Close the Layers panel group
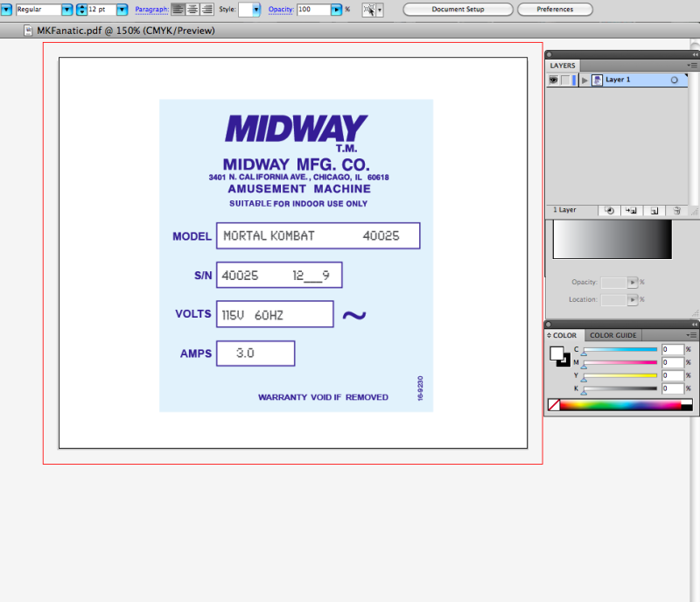The image size is (700, 602). (x=549, y=54)
